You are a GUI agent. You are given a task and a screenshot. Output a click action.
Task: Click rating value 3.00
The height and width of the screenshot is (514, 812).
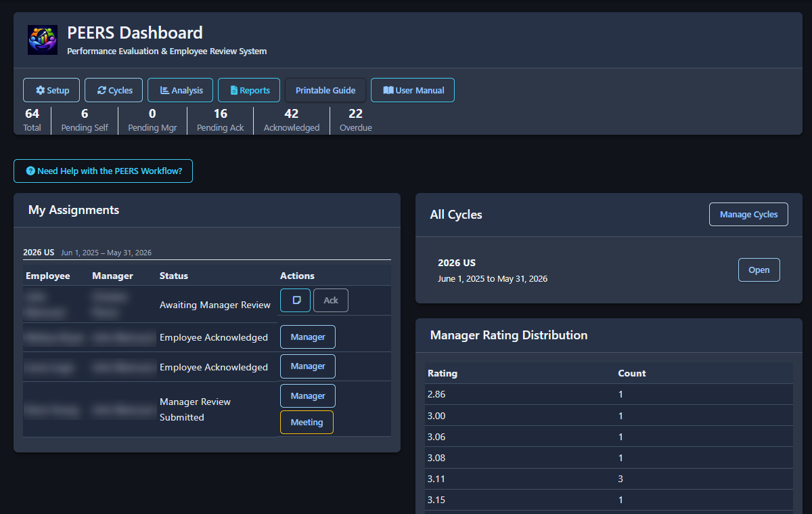click(436, 415)
